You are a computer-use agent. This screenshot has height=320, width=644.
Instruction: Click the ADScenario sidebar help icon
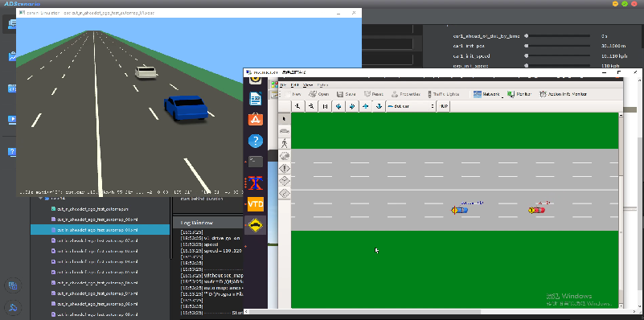coord(12,152)
